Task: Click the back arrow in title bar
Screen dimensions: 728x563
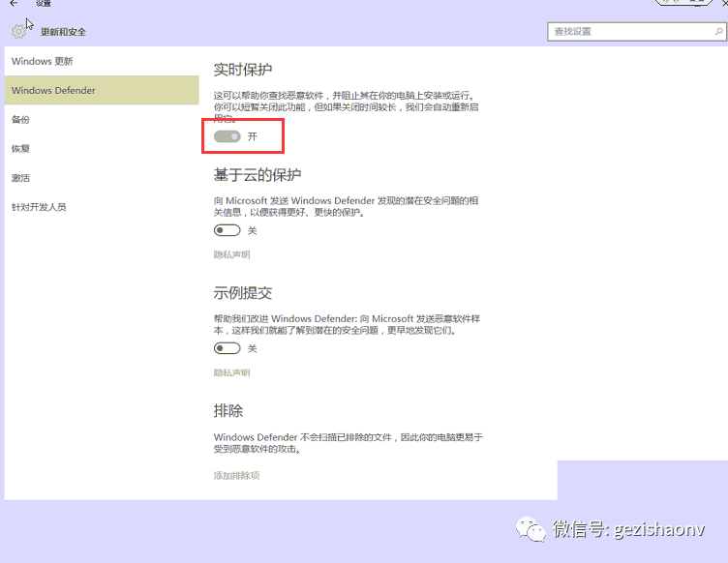Action: 14,3
